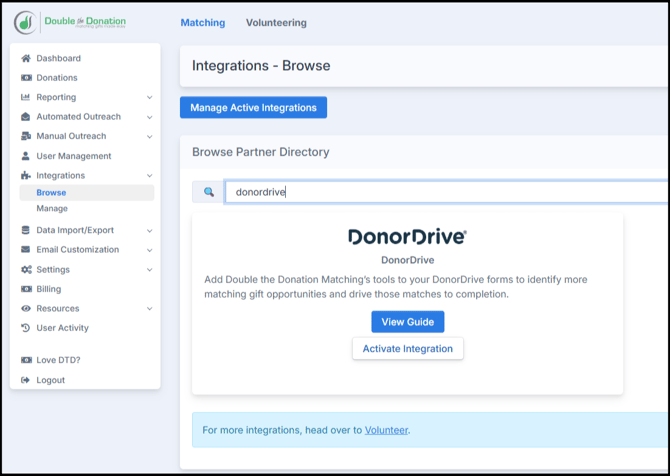Collapse the Integrations section chevron
670x476 pixels.
[149, 176]
